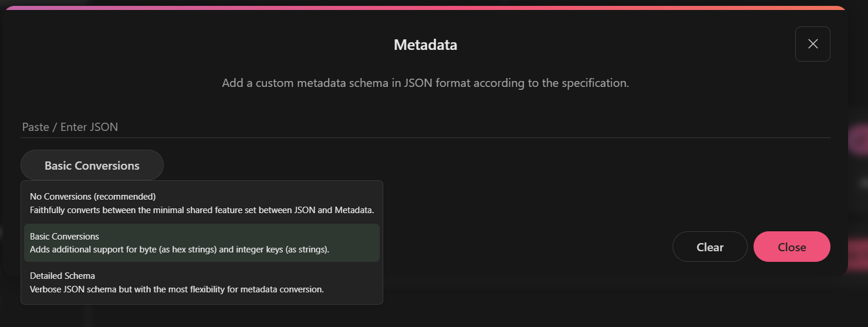
Task: Click the underline beneath the JSON input
Action: pos(425,138)
